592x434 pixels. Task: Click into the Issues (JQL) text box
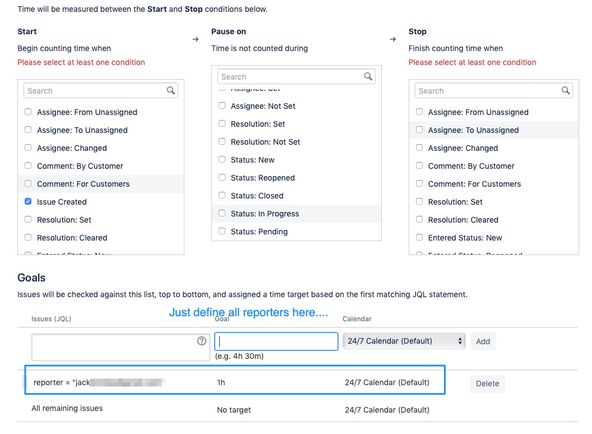coord(120,347)
